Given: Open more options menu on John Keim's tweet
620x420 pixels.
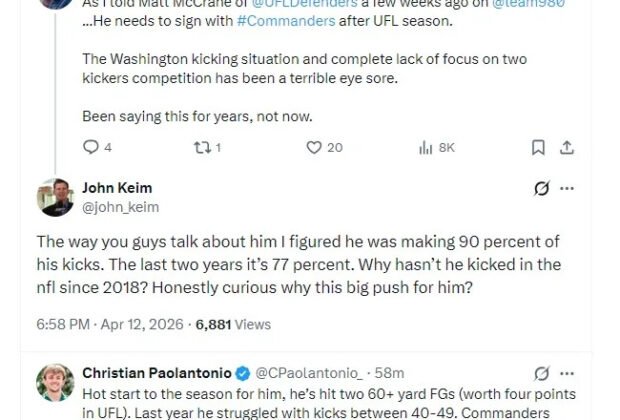Looking at the screenshot, I should pyautogui.click(x=567, y=188).
